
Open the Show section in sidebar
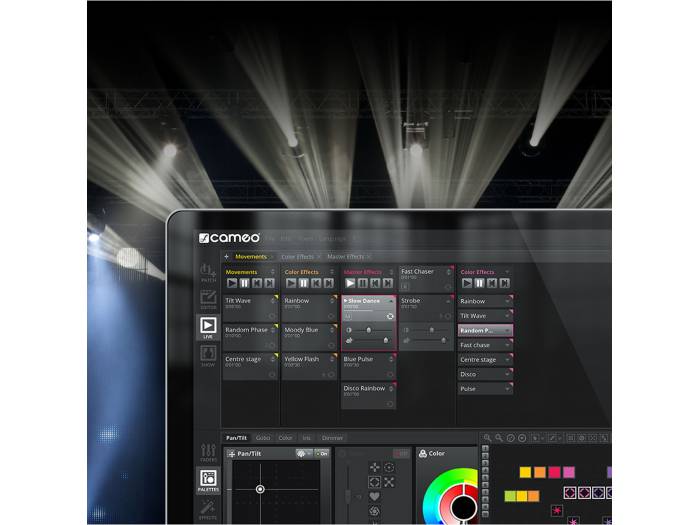tap(208, 355)
